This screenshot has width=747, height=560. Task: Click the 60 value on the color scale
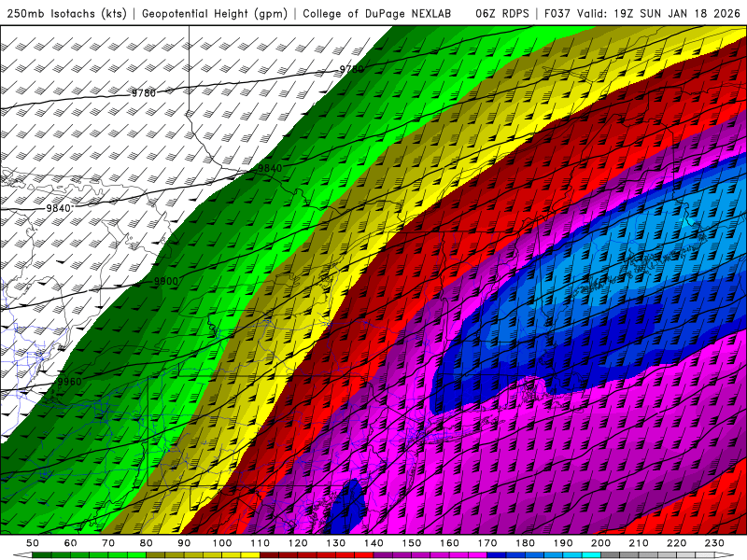tap(70, 543)
